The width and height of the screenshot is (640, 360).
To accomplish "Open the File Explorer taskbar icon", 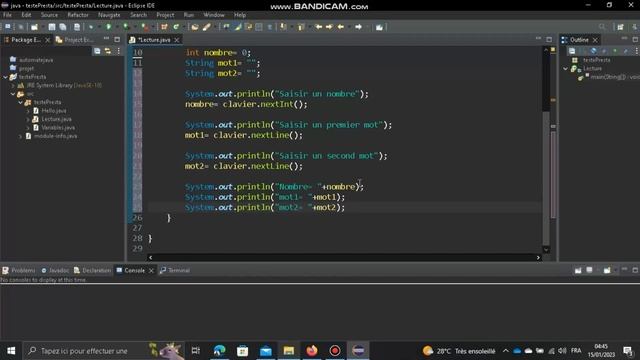I will point(289,351).
